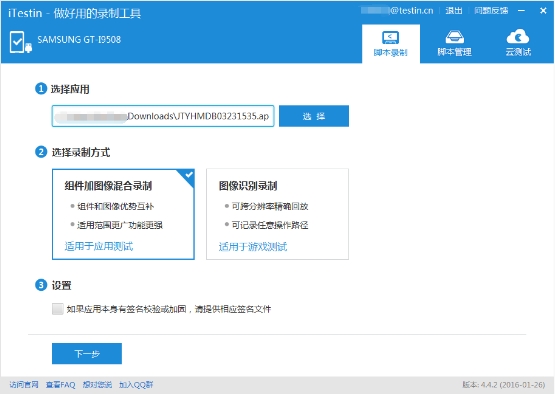Open 查看FAQ link
Screen dimensions: 555x394
click(x=61, y=384)
